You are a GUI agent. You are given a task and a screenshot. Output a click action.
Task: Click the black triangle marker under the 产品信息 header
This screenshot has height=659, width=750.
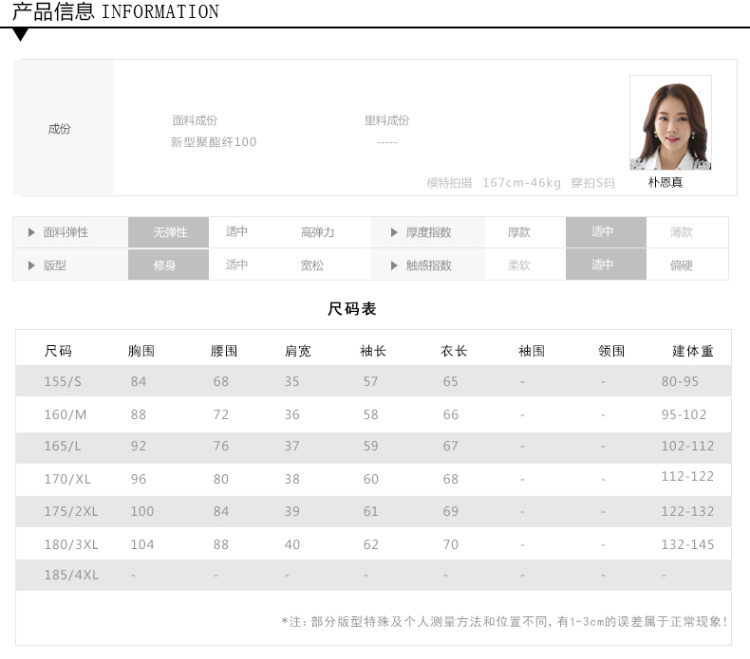[21, 35]
